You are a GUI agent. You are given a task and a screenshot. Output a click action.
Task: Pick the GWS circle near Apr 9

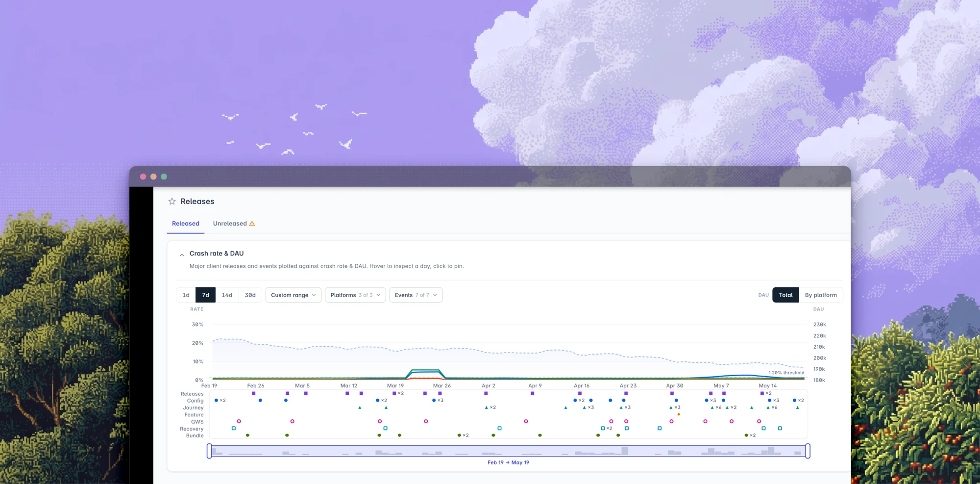pyautogui.click(x=526, y=421)
